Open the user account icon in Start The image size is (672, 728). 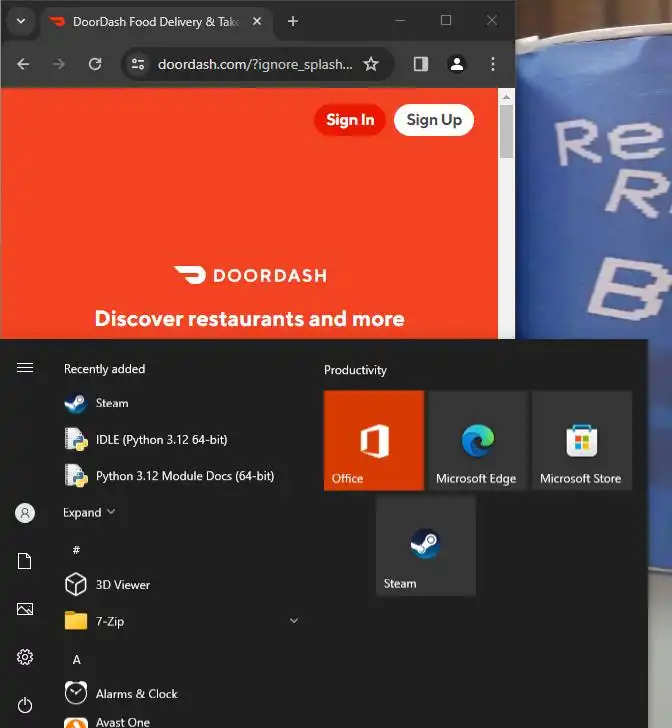[x=25, y=513]
